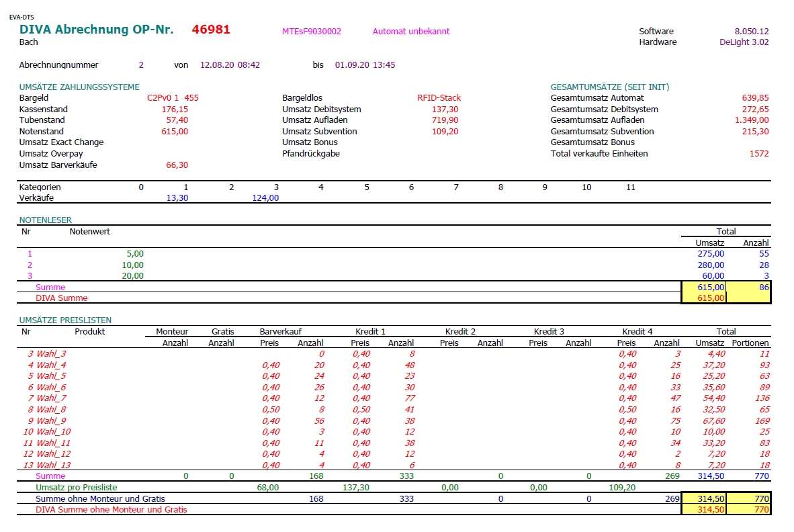The height and width of the screenshot is (532, 794).
Task: Select the device ID "MTEsF9030002"
Action: 312,32
